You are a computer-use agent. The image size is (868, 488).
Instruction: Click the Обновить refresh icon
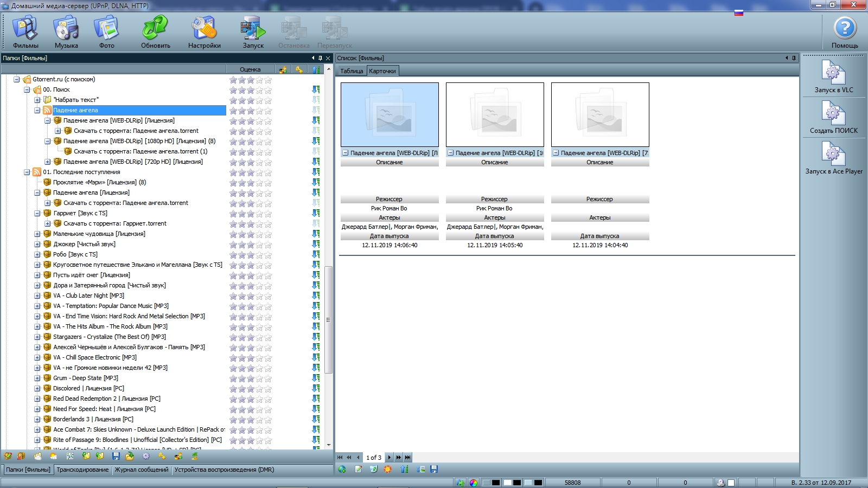(156, 31)
